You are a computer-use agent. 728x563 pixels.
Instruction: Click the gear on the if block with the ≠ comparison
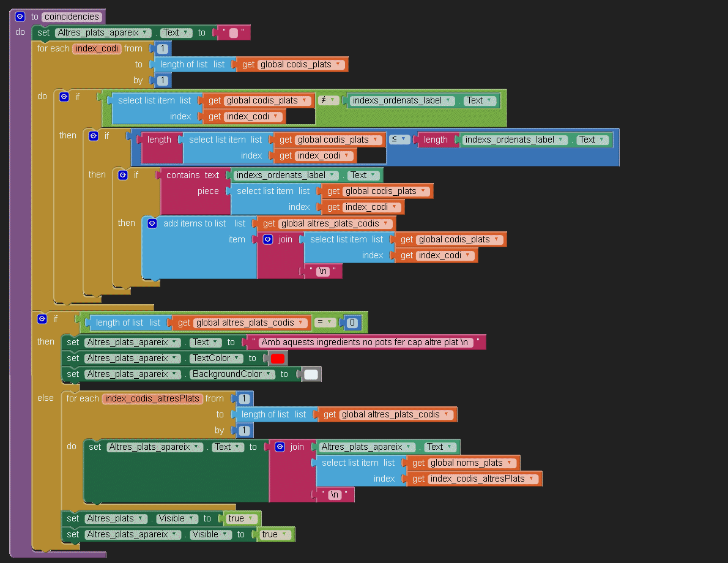[64, 97]
